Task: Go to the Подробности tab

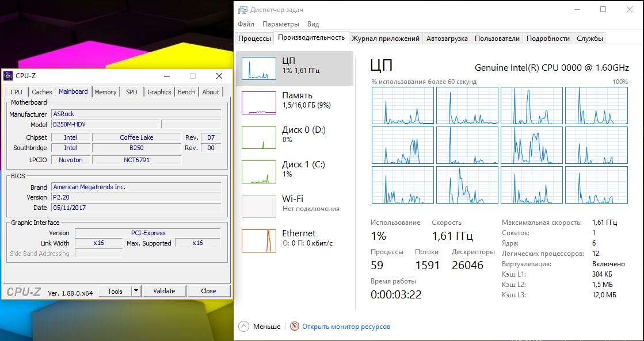Action: click(548, 39)
